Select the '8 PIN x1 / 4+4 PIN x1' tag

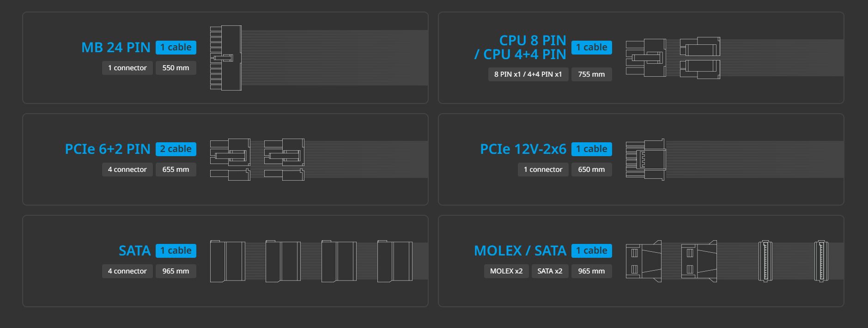528,74
